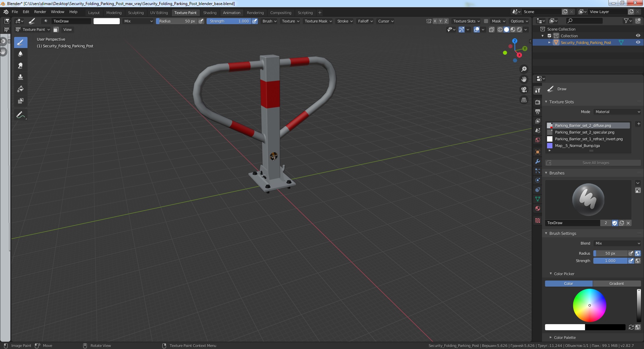Hide Security_Folding_Parking_Post object in outliner

(x=638, y=43)
